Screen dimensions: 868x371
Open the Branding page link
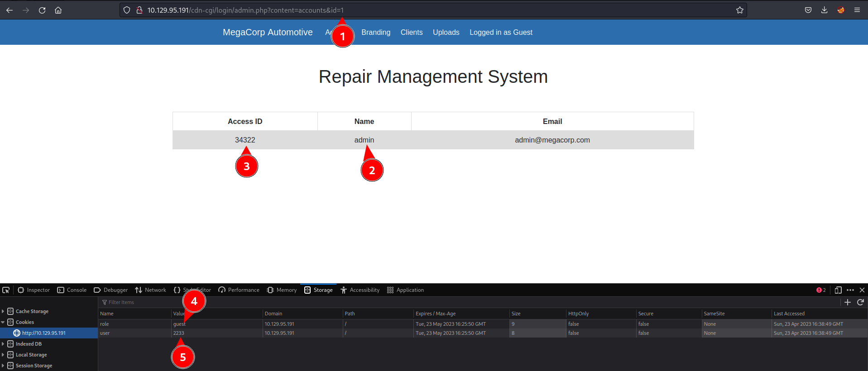coord(376,32)
